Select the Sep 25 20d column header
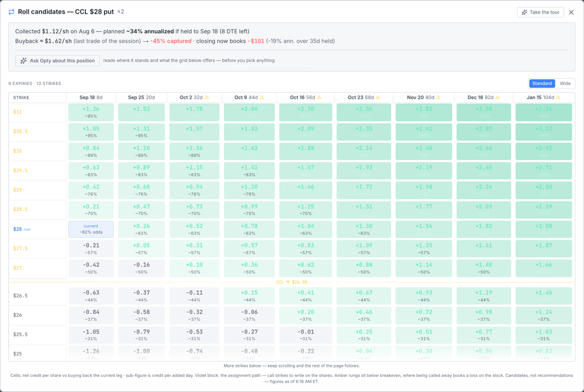The image size is (584, 392). pos(141,97)
